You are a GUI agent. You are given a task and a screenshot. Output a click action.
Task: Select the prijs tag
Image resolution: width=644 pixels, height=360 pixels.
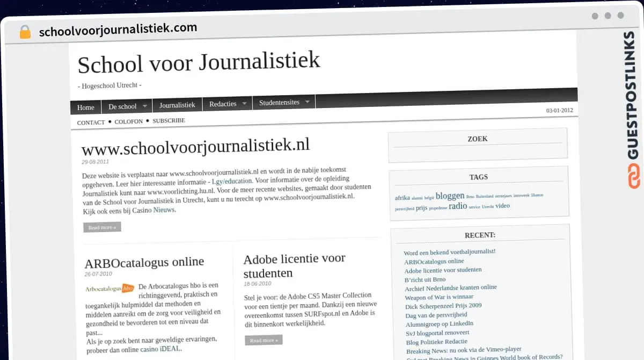point(421,207)
